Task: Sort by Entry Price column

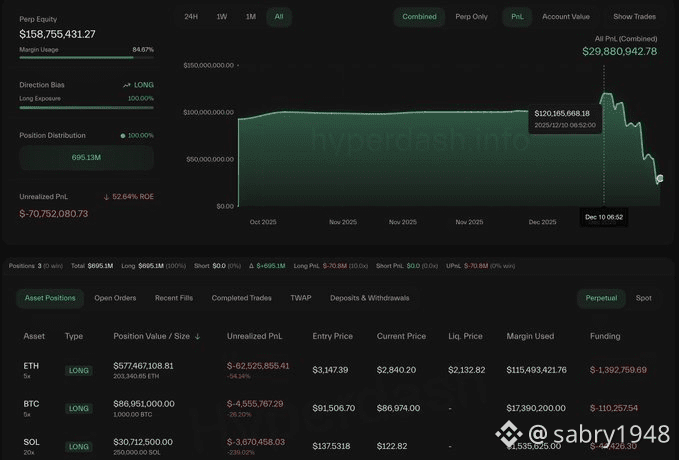Action: point(332,336)
